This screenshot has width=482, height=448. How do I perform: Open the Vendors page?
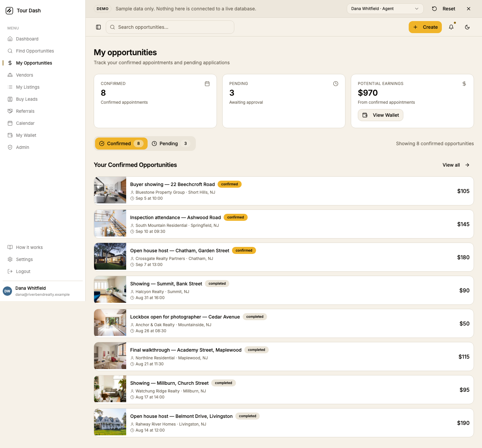43,75
